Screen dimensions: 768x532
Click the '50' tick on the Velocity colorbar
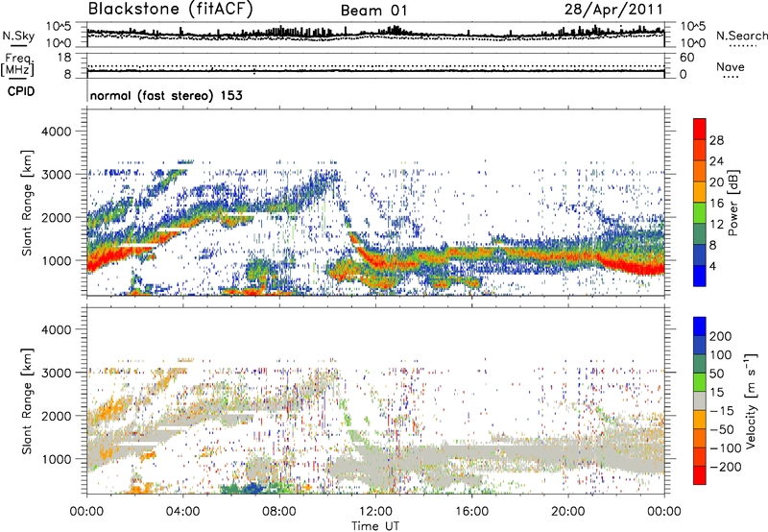[x=716, y=374]
